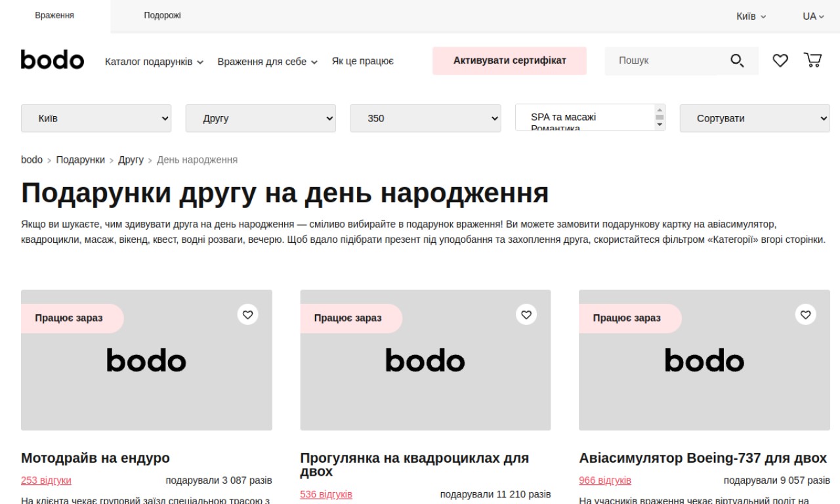Go to the bodo breadcrumb link
Viewport: 840px width, 504px height.
pyautogui.click(x=31, y=159)
